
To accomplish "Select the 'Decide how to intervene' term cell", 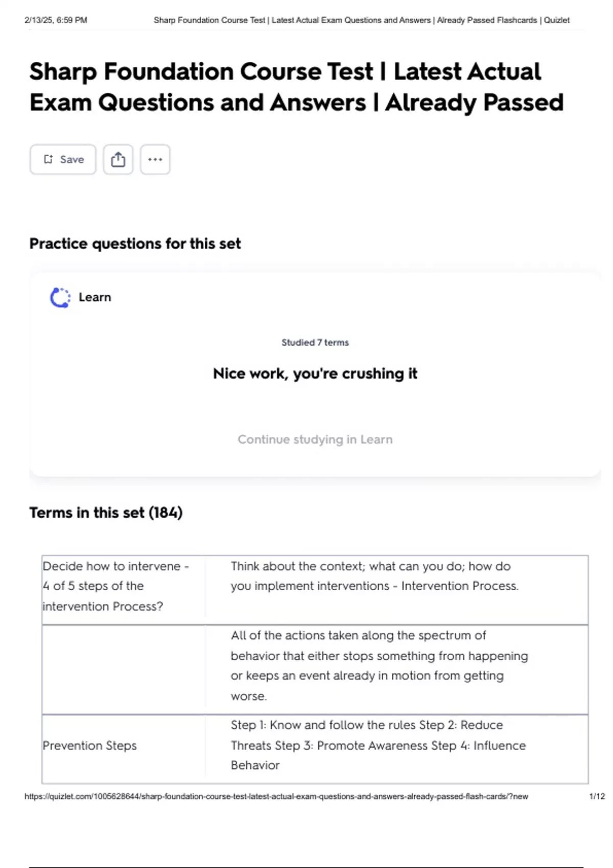I will [116, 586].
